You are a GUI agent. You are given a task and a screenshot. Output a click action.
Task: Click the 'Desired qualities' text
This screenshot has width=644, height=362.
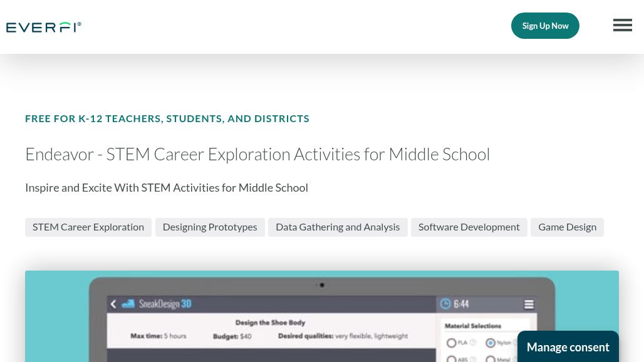click(x=343, y=336)
